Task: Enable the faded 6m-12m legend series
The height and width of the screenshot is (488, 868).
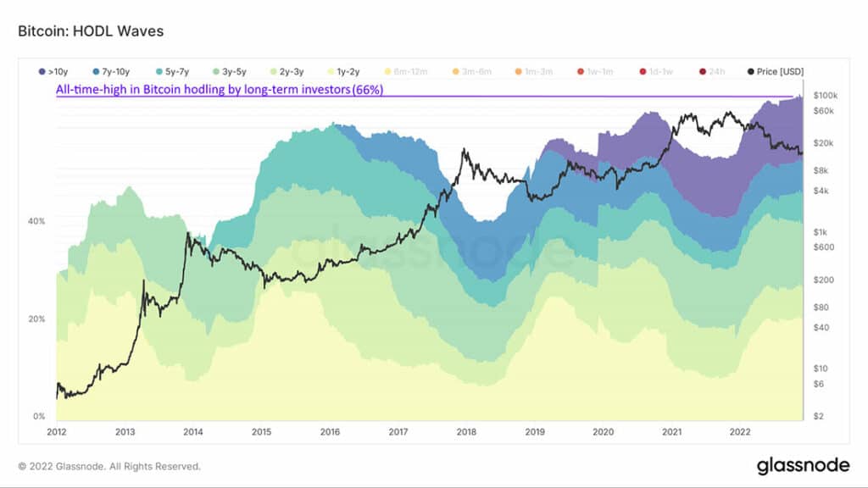Action: 406,71
